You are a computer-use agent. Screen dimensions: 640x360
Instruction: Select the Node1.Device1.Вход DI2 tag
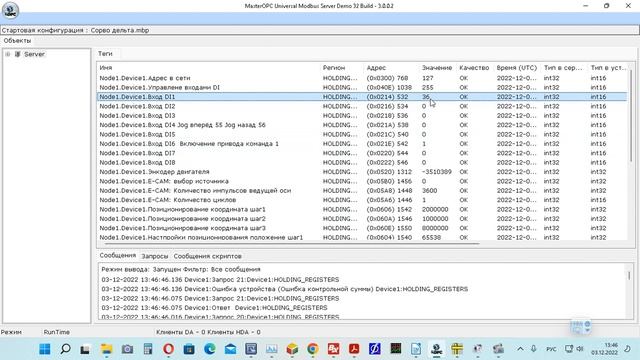pyautogui.click(x=362, y=106)
